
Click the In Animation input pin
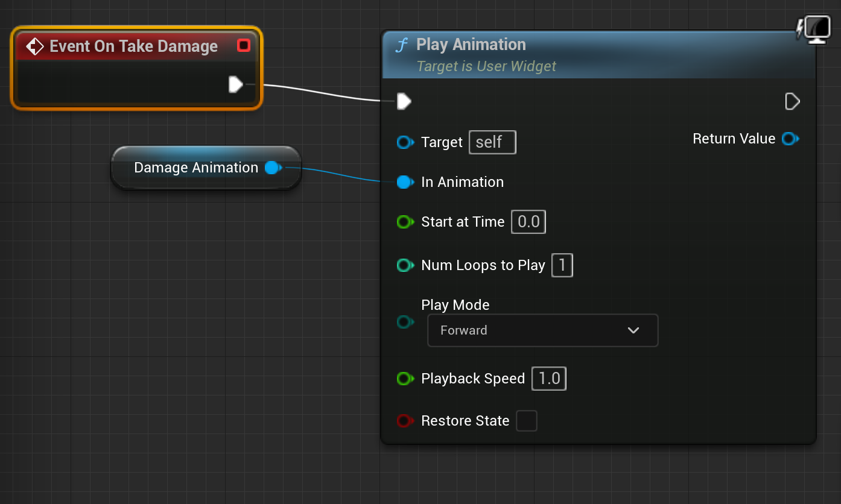tap(405, 182)
